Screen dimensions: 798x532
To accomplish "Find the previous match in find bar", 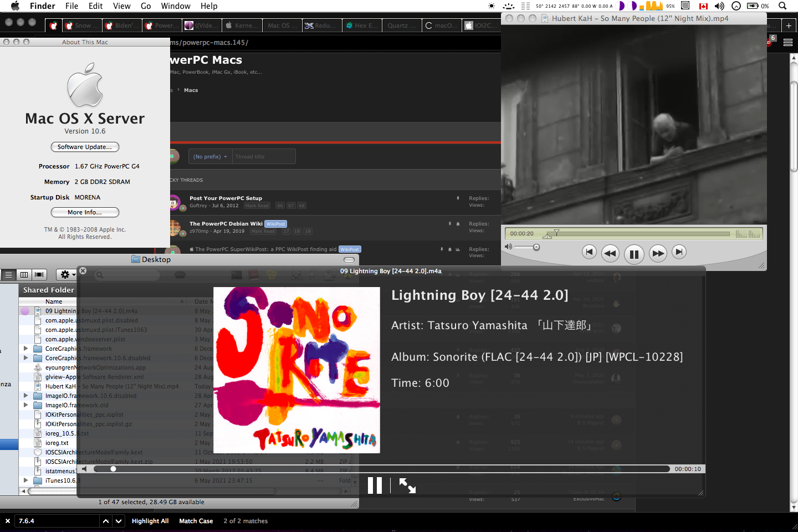I will click(106, 521).
